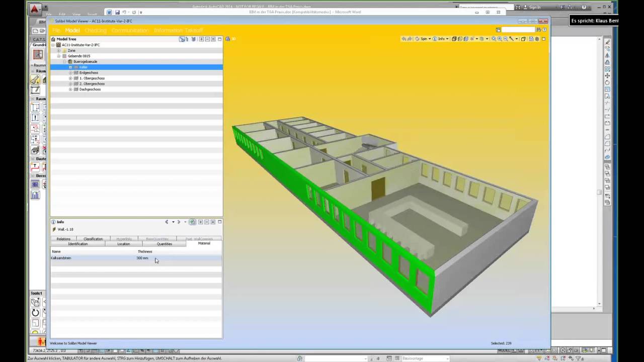Expand the 2. Obergeschoss node
The image size is (644, 362).
click(x=70, y=83)
